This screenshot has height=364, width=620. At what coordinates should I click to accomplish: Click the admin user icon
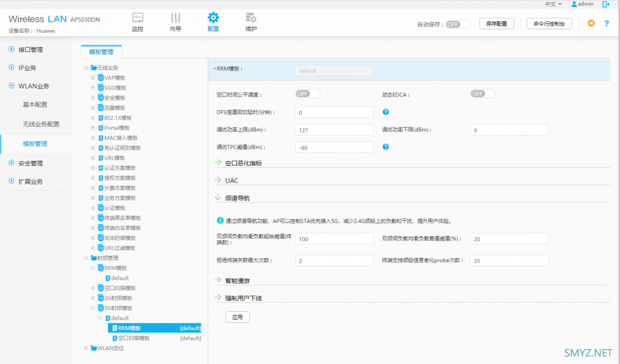574,4
